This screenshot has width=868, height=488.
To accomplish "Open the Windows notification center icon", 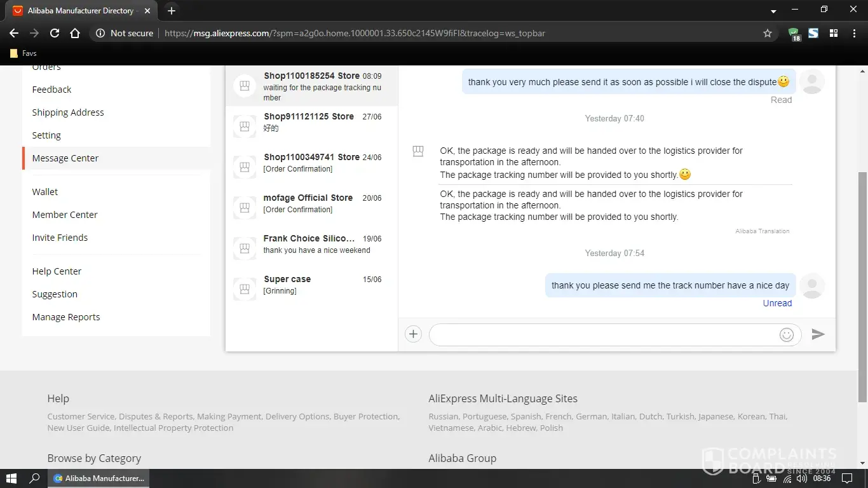I will (x=846, y=478).
